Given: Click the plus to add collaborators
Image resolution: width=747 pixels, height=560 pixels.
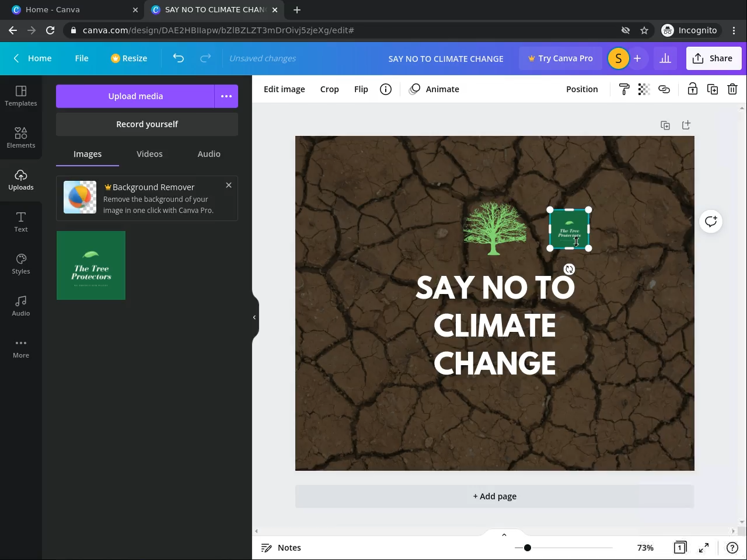Looking at the screenshot, I should (637, 58).
